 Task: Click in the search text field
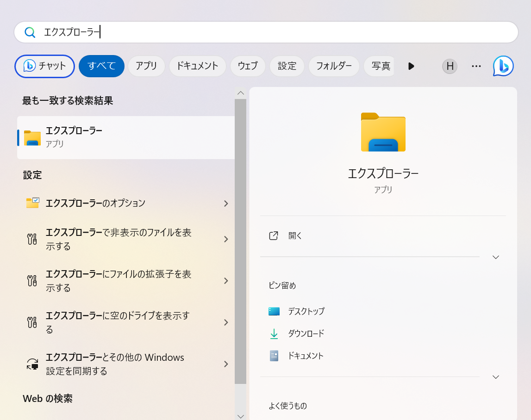tap(266, 32)
